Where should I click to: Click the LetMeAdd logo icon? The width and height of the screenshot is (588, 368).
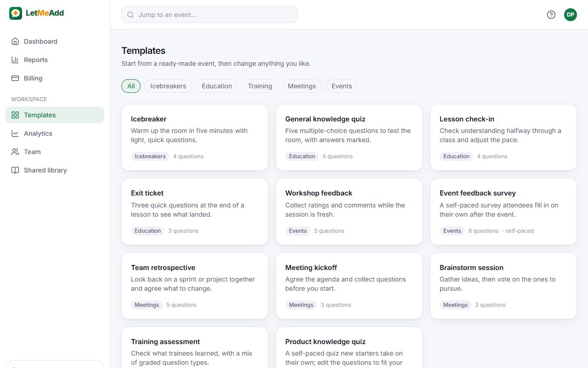[x=16, y=13]
